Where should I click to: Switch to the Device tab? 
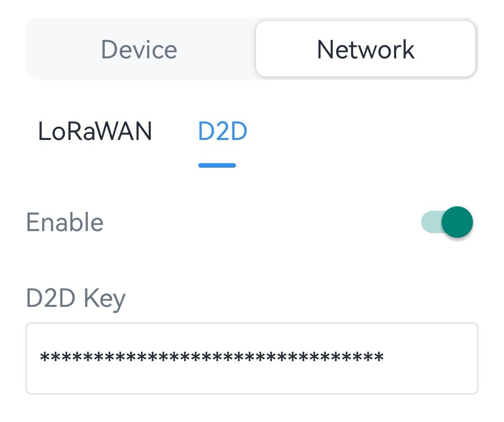tap(139, 49)
